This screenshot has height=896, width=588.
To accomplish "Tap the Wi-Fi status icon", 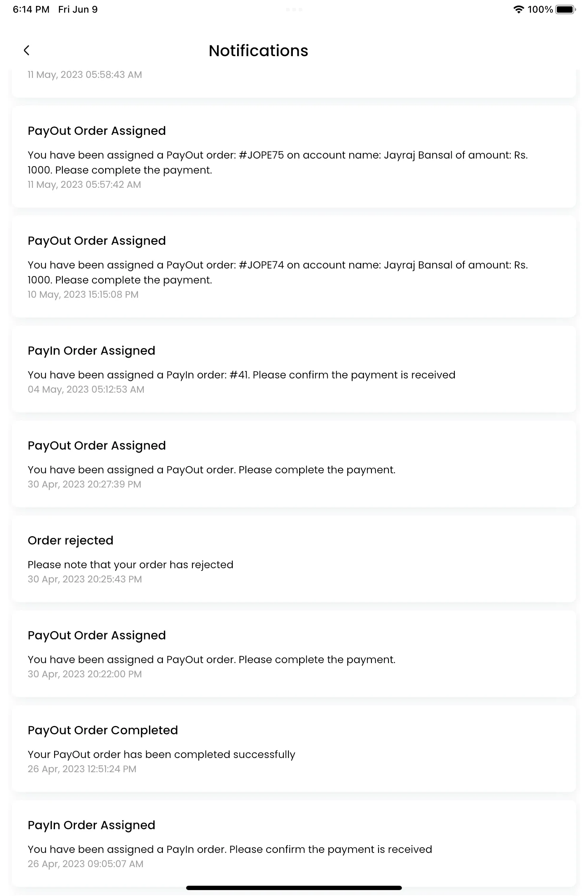I will click(x=518, y=9).
